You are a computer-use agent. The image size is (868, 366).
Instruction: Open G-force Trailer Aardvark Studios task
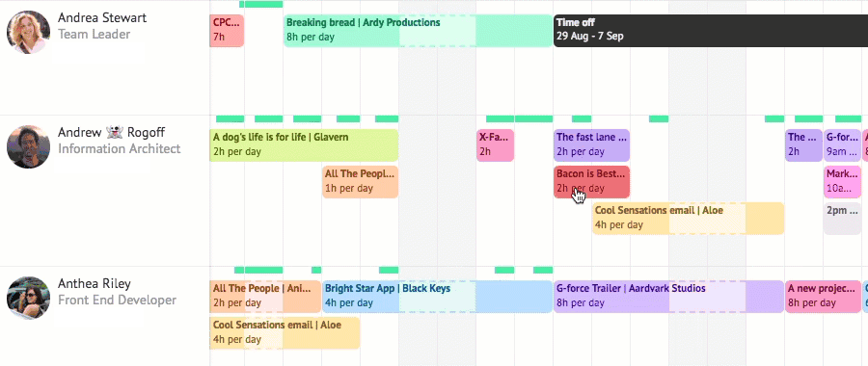(x=668, y=297)
